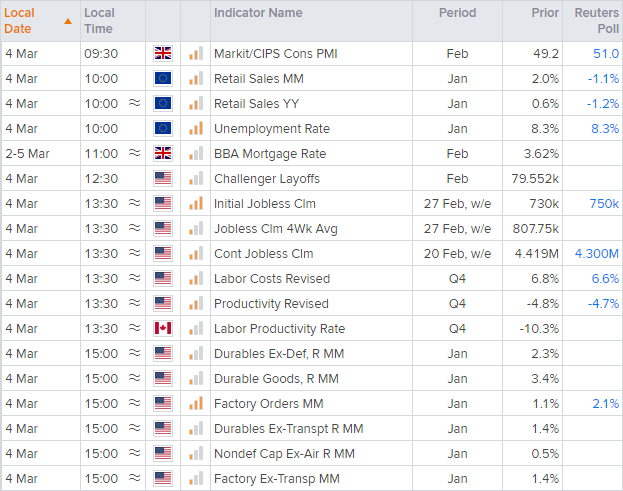The width and height of the screenshot is (623, 491).
Task: Select the Prior column header
Action: click(545, 13)
